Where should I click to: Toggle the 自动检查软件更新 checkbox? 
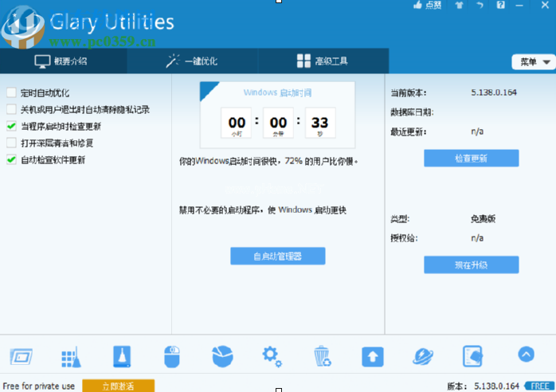11,159
